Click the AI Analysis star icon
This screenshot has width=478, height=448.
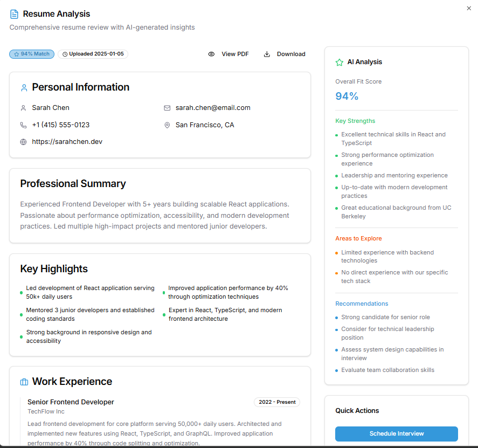pos(340,63)
